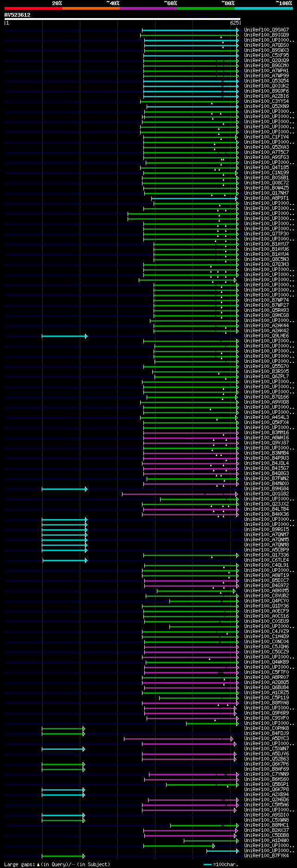Select the UniRef100_Q5ZKA3 label

(266, 147)
